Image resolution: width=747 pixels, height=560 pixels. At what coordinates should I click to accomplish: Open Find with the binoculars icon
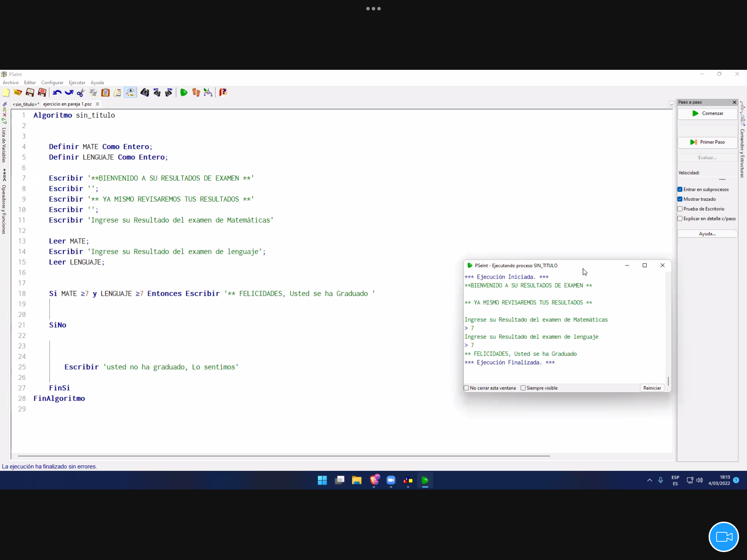tap(145, 93)
